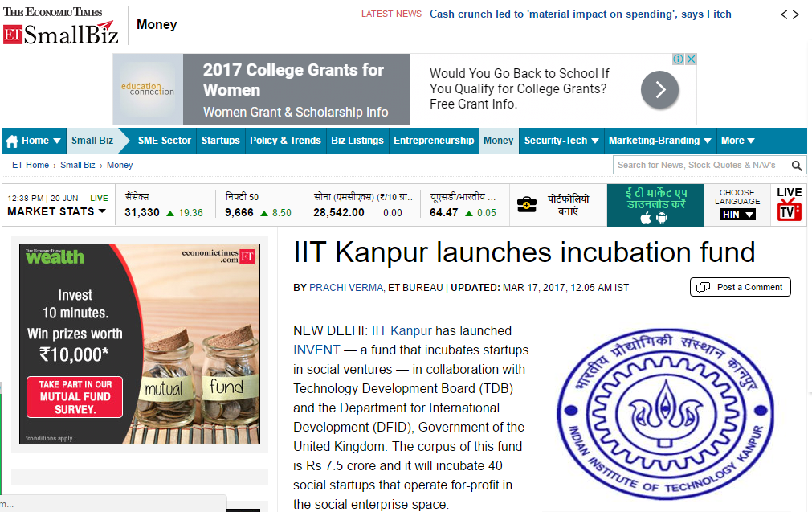
Task: Open the Small Biz tab
Action: point(92,141)
